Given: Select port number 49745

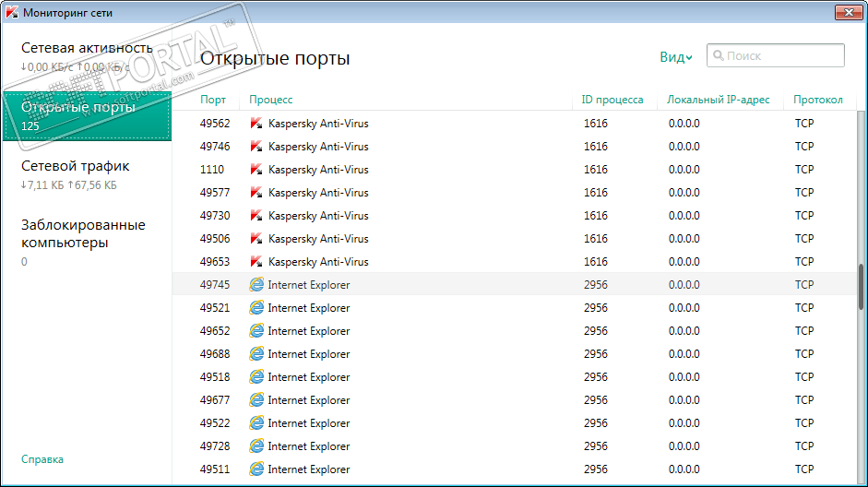Looking at the screenshot, I should click(x=215, y=285).
